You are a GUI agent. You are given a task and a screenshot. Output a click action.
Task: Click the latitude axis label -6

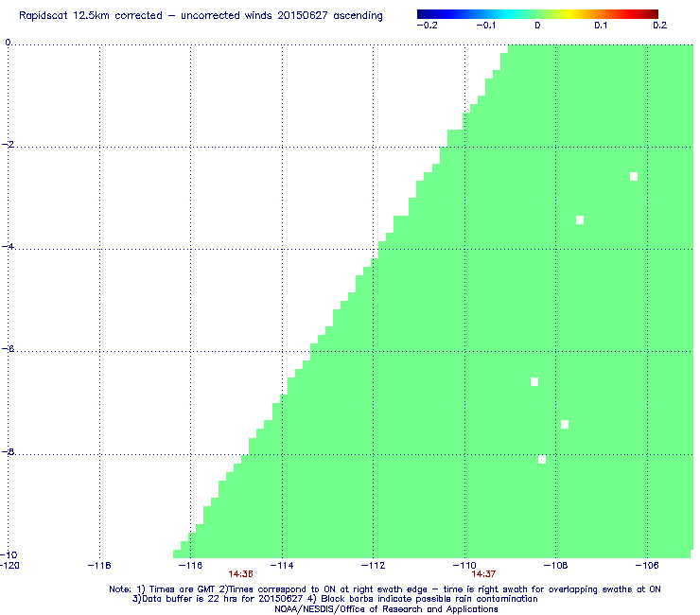pos(8,349)
